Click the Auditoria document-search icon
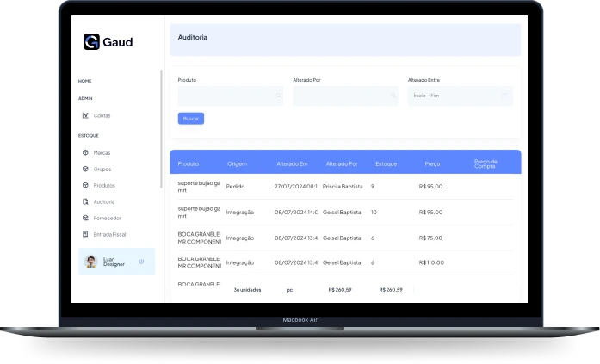This screenshot has height=364, width=600. click(85, 201)
